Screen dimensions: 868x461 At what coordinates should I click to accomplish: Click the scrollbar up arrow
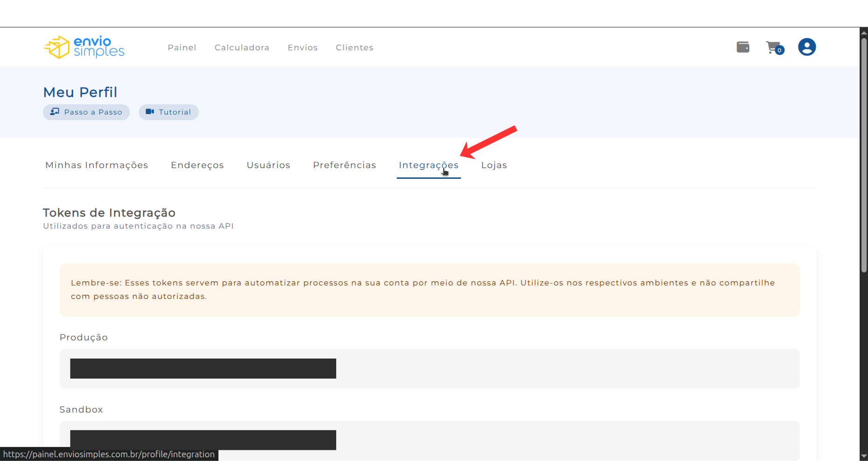pos(864,32)
